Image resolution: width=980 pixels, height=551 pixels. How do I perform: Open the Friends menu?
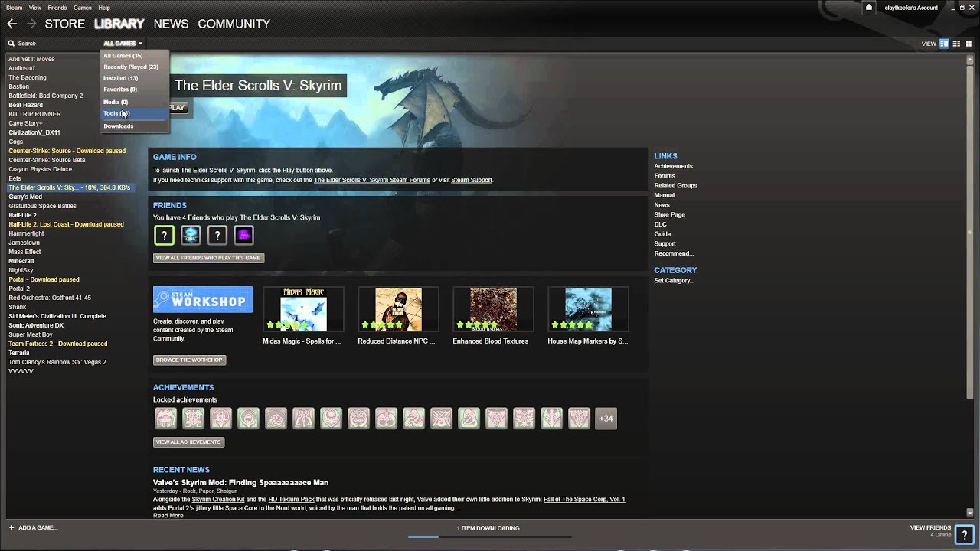(x=57, y=8)
